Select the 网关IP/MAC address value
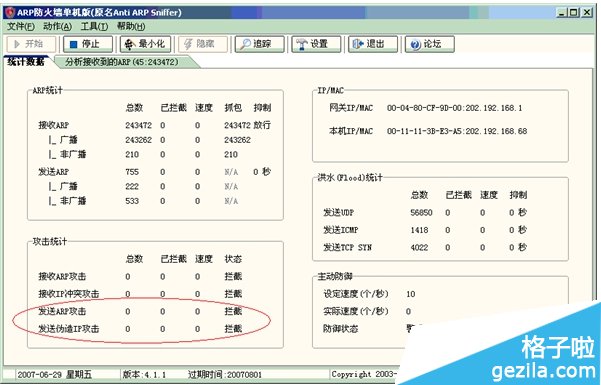The width and height of the screenshot is (601, 385). 455,108
